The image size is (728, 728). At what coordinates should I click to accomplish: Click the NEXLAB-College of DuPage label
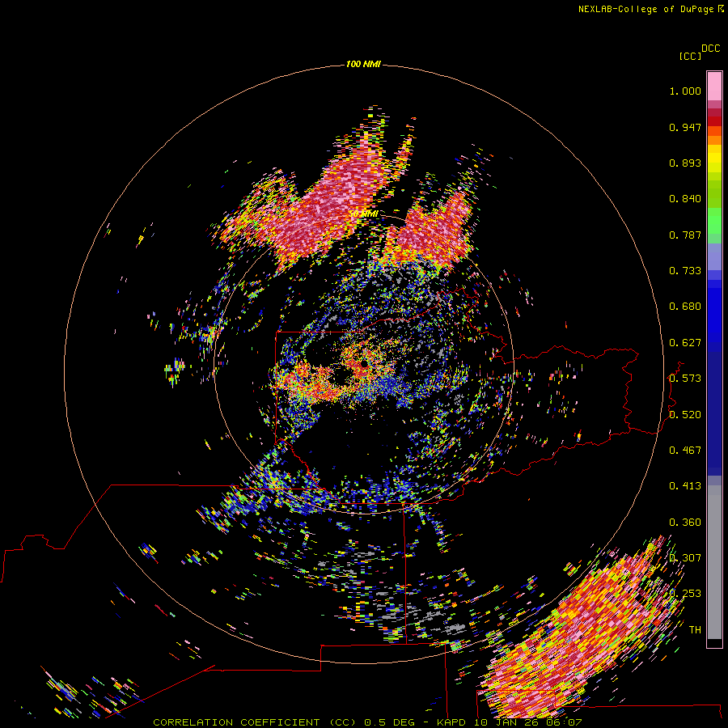coord(650,9)
